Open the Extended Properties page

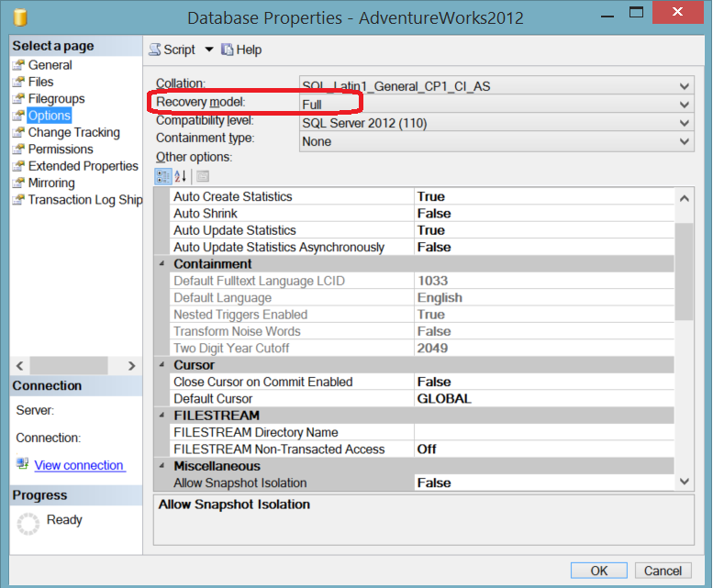point(84,166)
